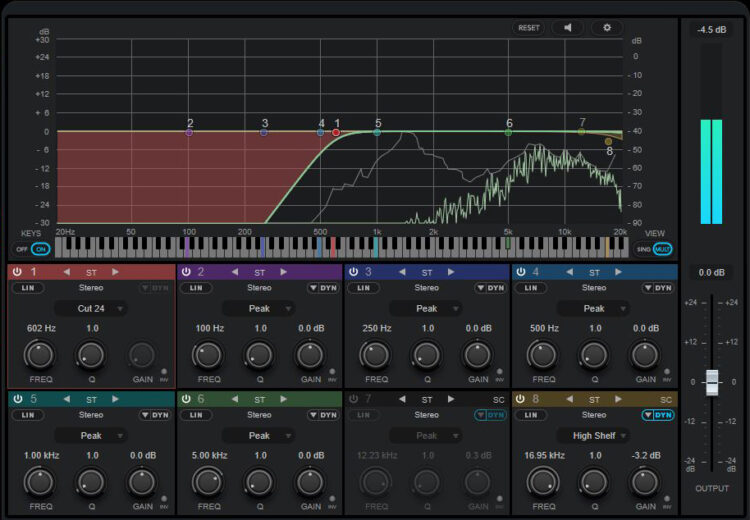Open band 4 Peak filter type dropdown
Screen dimensions: 750x520
[594, 309]
